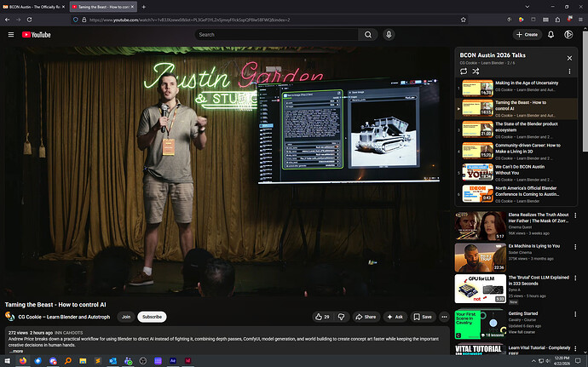Open Ex Machina Is Lying thumbnail
Screen dimensions: 588x367
(x=481, y=257)
